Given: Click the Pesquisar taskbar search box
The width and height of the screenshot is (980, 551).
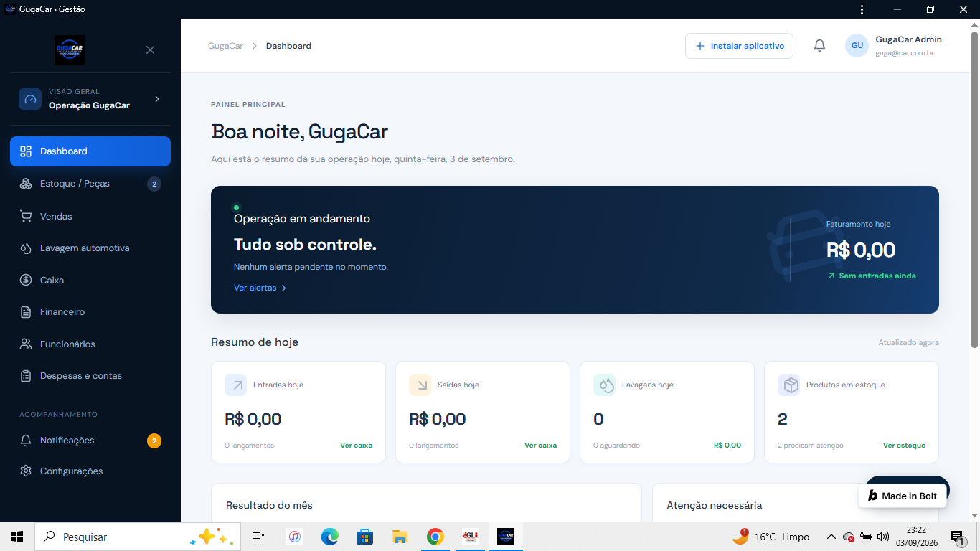Looking at the screenshot, I should [138, 537].
